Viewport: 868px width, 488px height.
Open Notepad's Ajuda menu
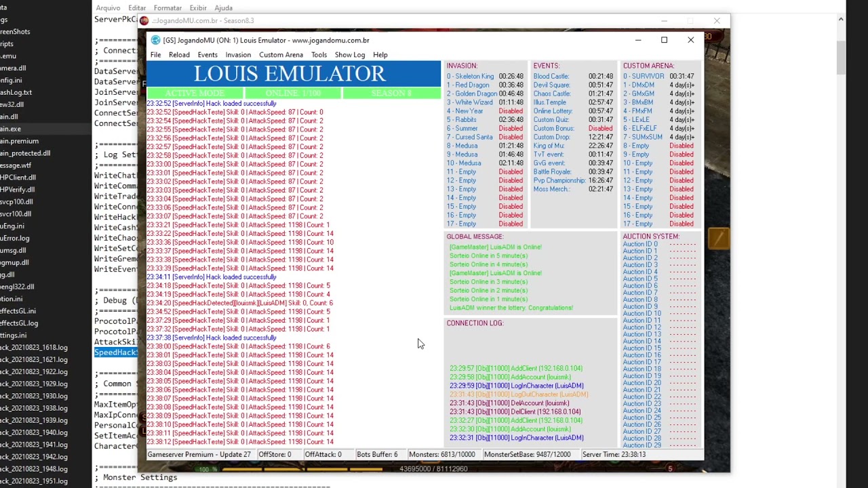point(223,8)
